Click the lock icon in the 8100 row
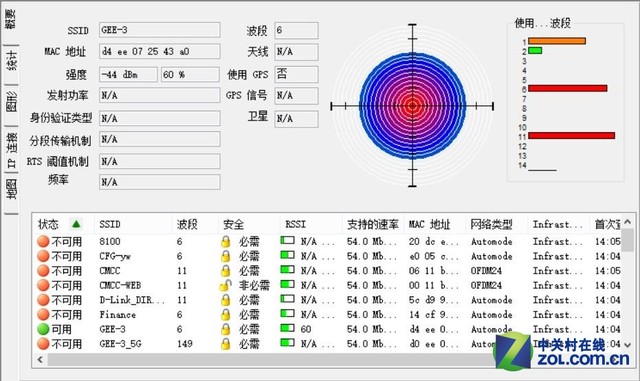 click(225, 241)
